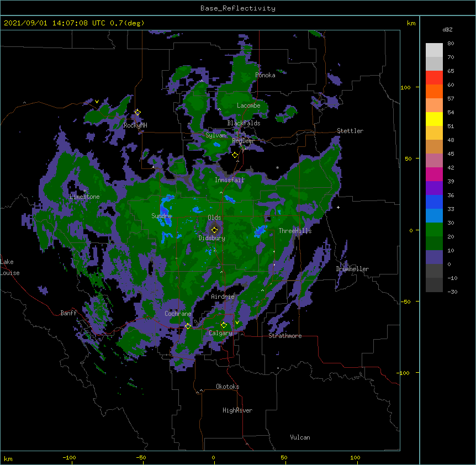Viewport: 476px width, 465px height.
Task: Click the Innisfail town label
Action: [x=229, y=180]
